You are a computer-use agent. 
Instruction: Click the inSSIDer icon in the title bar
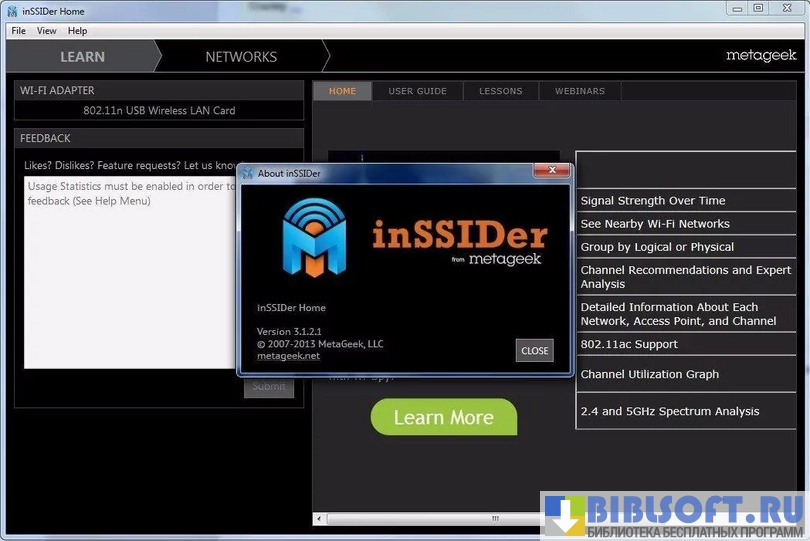[x=12, y=11]
